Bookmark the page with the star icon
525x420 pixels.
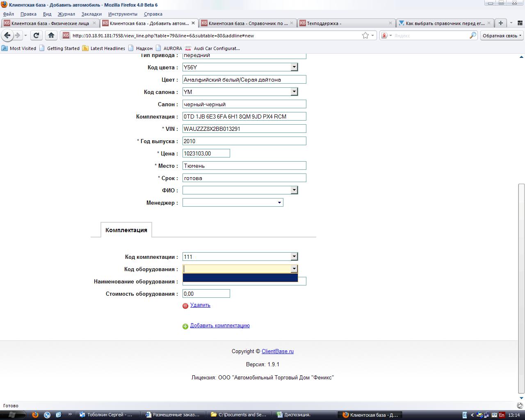point(365,35)
